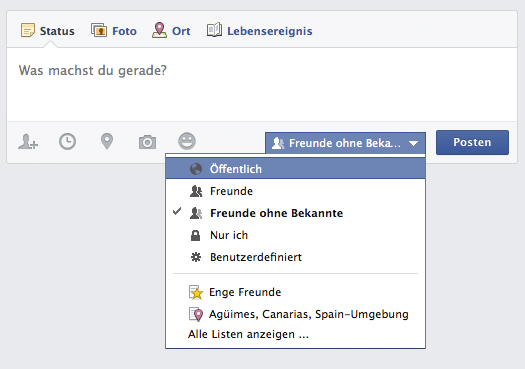Choose Freunde from audience menu

(295, 191)
